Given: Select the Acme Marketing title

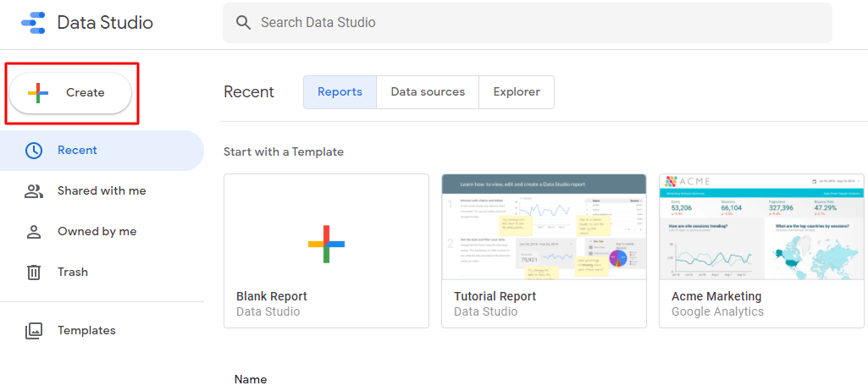Looking at the screenshot, I should click(716, 296).
